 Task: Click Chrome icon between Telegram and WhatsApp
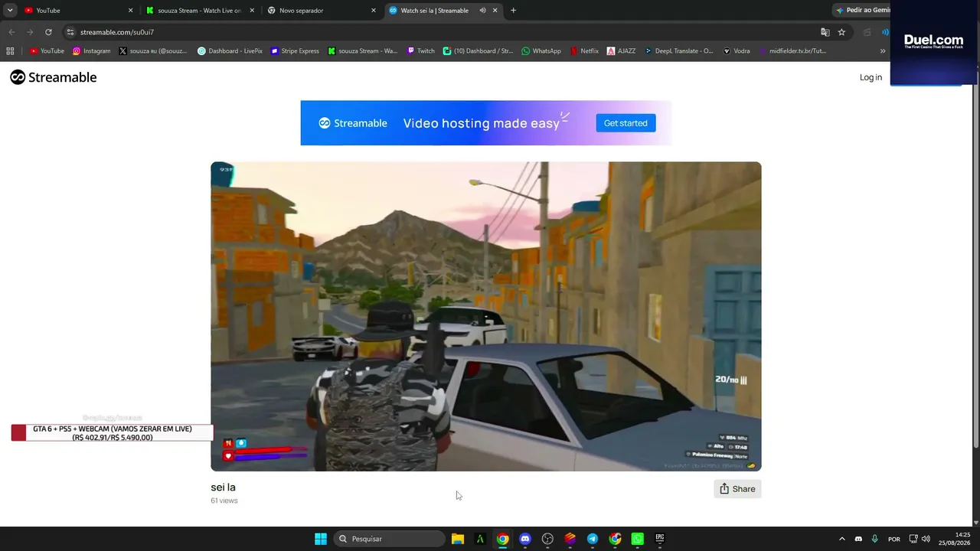point(615,539)
